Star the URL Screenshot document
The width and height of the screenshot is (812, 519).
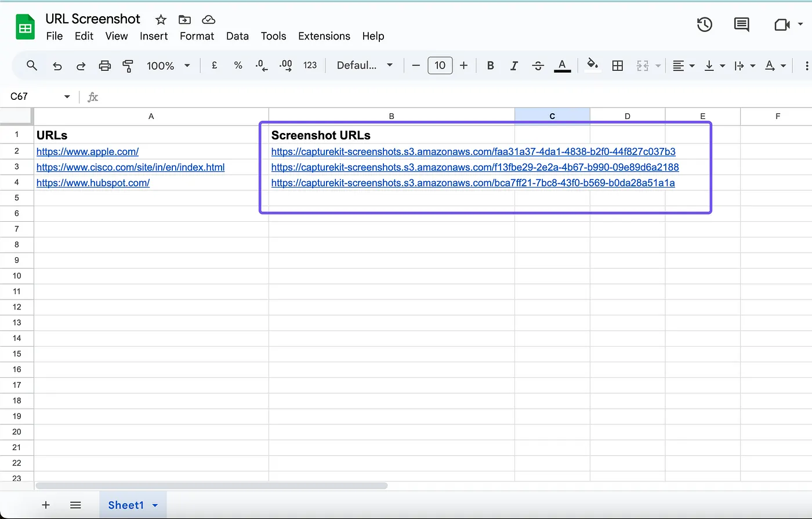point(161,20)
